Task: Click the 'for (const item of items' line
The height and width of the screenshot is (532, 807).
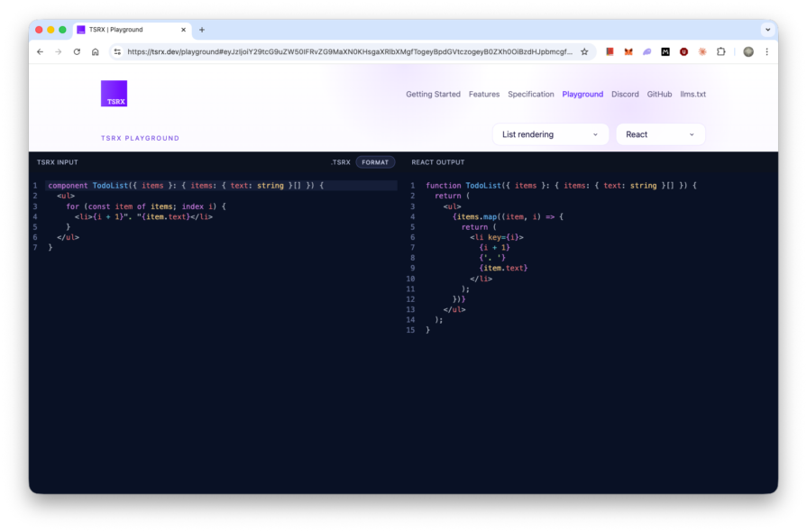Action: [x=146, y=206]
